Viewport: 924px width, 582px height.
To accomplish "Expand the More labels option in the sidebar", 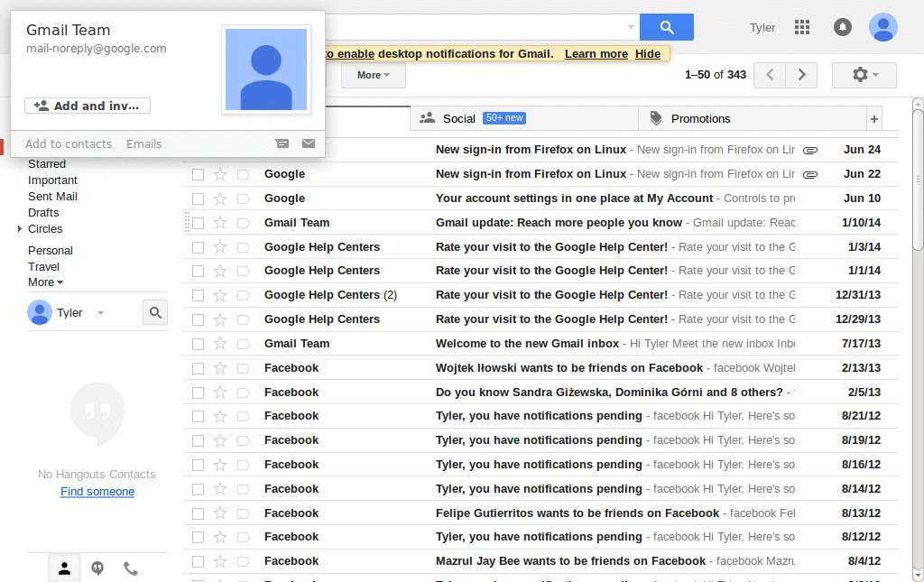I will point(44,282).
